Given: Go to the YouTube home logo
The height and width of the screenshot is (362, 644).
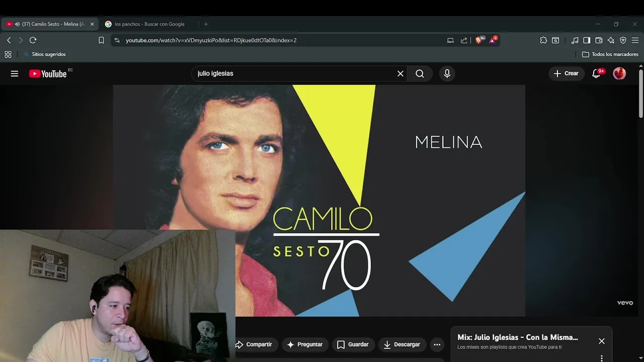Looking at the screenshot, I should click(48, 73).
